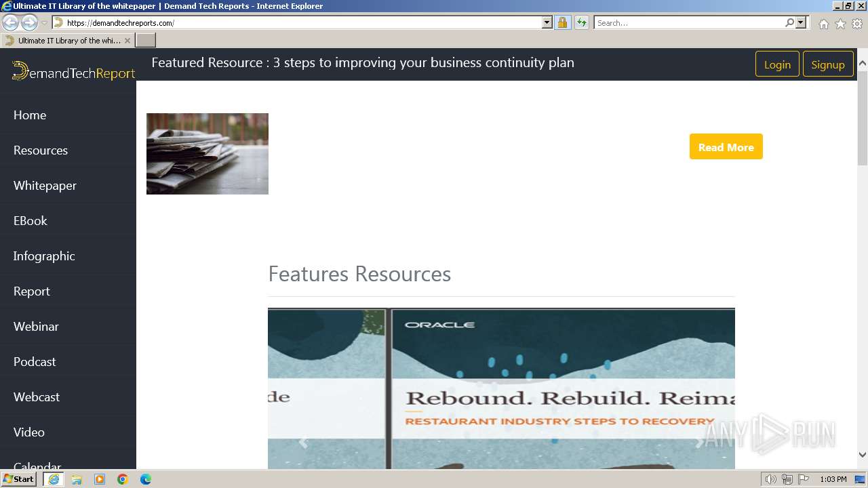Screen dimensions: 868x488
Task: Open Edge taskbar icon
Action: point(146,479)
